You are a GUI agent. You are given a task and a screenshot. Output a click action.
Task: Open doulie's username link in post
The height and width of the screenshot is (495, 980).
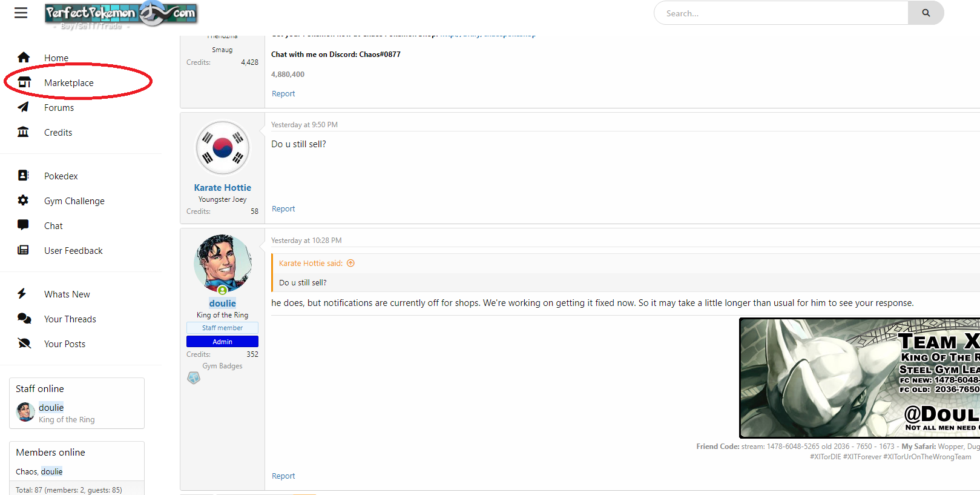click(x=223, y=304)
